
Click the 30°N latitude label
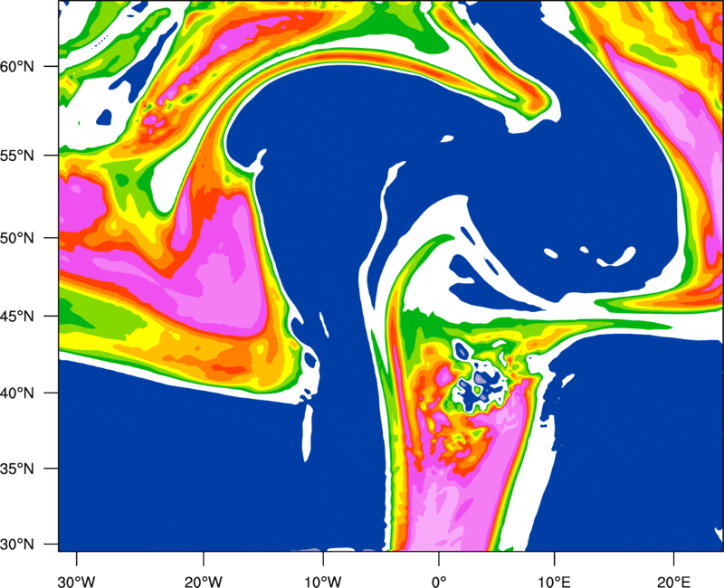[x=17, y=545]
